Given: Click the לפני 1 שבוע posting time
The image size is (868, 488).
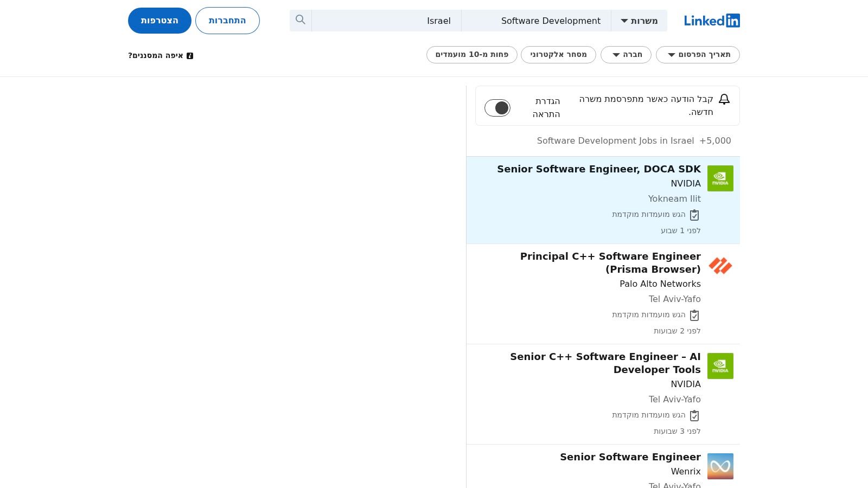Looking at the screenshot, I should (x=681, y=230).
